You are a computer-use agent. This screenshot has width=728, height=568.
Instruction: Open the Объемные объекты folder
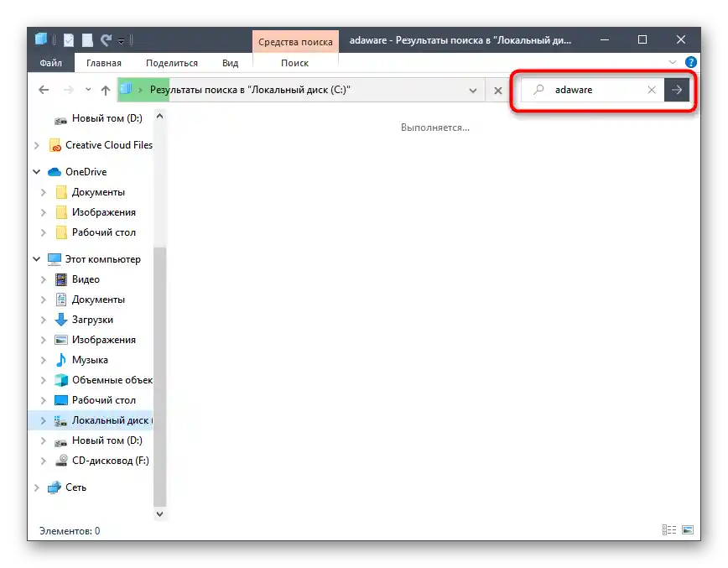click(x=112, y=380)
